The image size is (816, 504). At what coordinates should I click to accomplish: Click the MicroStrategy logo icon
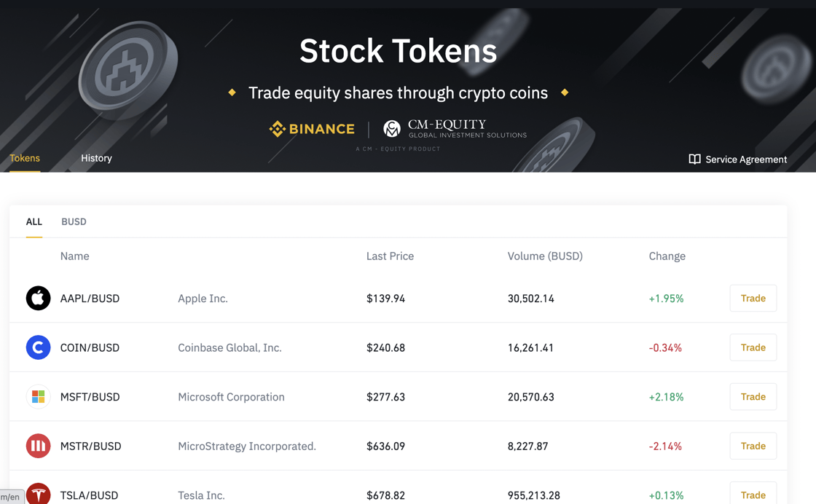[x=38, y=446]
